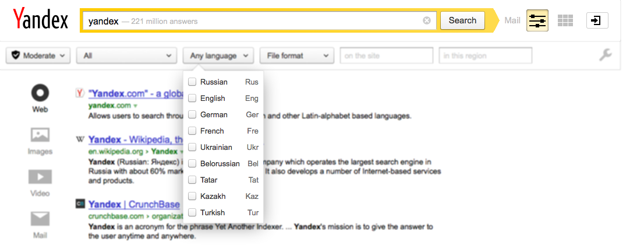
Task: Click the "Fre" abbreviation in language list
Action: coord(253,131)
